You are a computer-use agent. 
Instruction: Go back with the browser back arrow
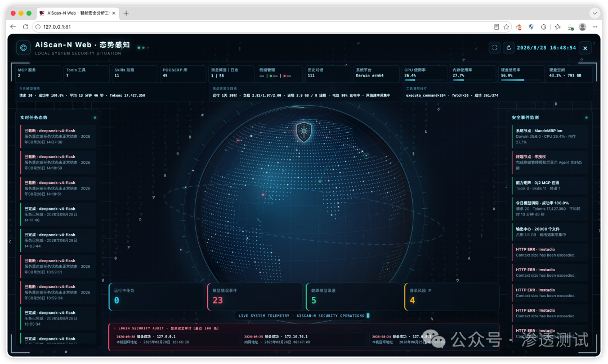point(13,27)
